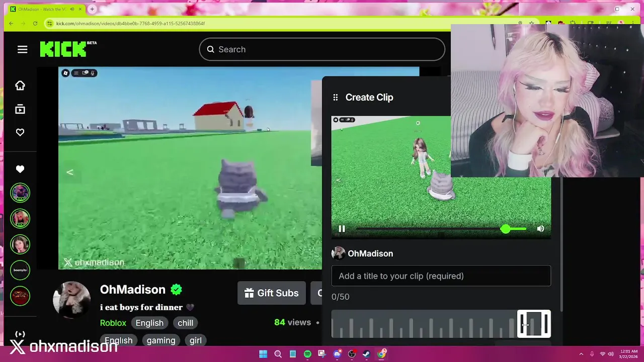Open the first followed channel avatar in sidebar
Viewport: 644px width, 362px height.
click(x=20, y=193)
